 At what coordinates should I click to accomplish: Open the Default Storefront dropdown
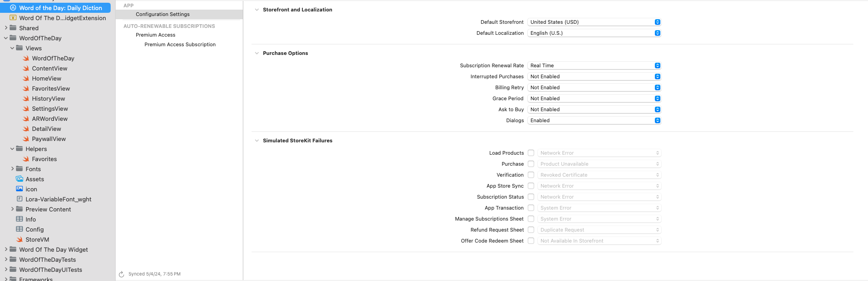coord(594,22)
